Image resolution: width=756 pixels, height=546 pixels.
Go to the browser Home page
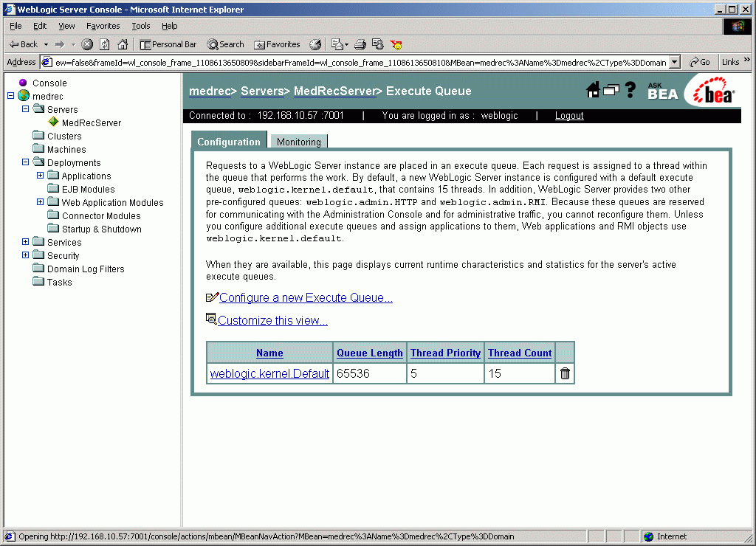[x=123, y=44]
